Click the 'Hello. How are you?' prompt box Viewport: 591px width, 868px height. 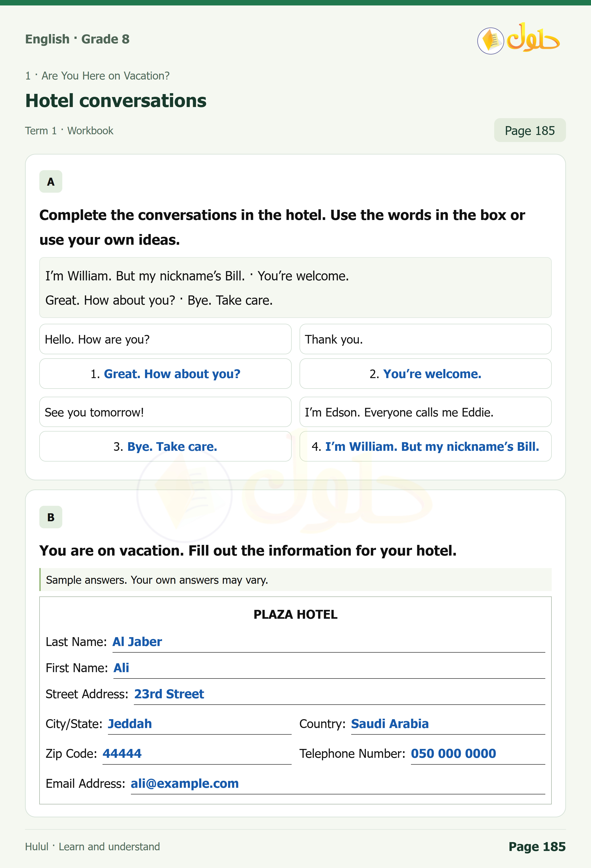165,339
